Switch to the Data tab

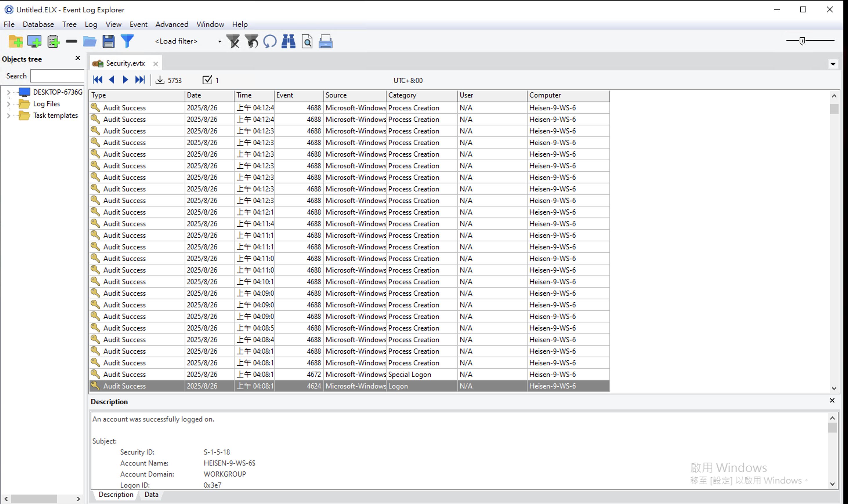pyautogui.click(x=151, y=494)
